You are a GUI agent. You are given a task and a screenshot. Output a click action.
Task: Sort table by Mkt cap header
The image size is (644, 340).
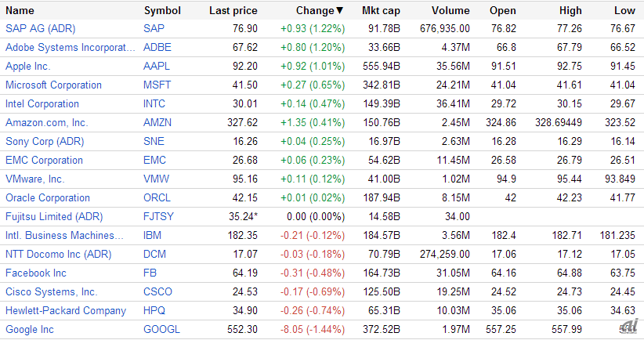coord(381,10)
